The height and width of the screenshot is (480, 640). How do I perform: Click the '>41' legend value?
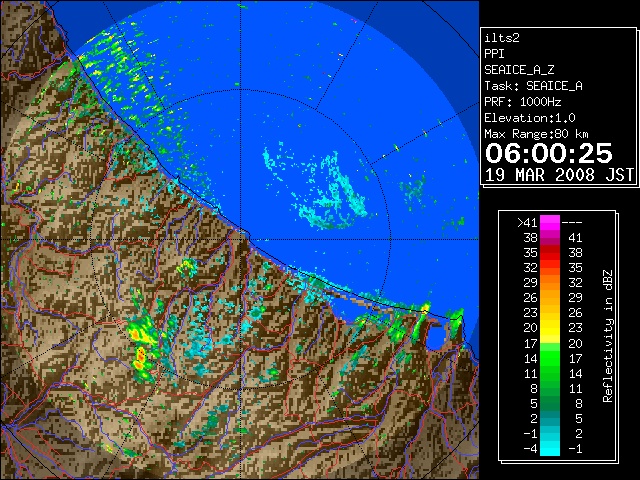point(527,223)
